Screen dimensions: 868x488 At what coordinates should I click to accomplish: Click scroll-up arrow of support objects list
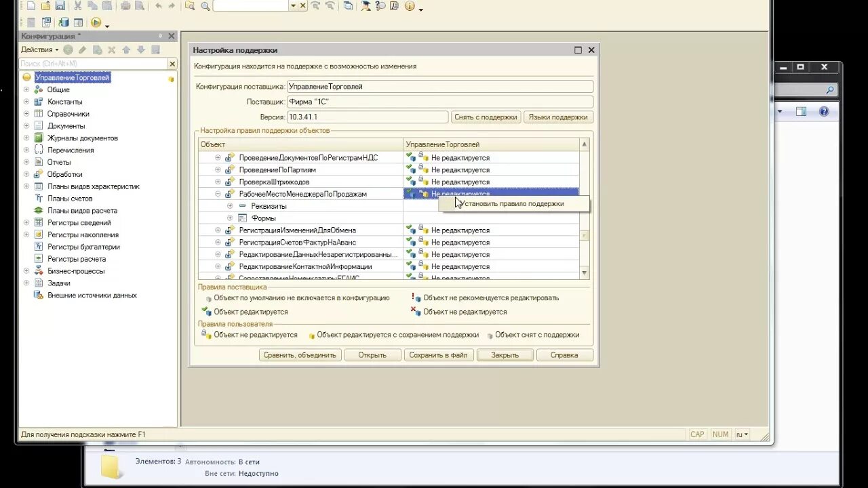(585, 144)
